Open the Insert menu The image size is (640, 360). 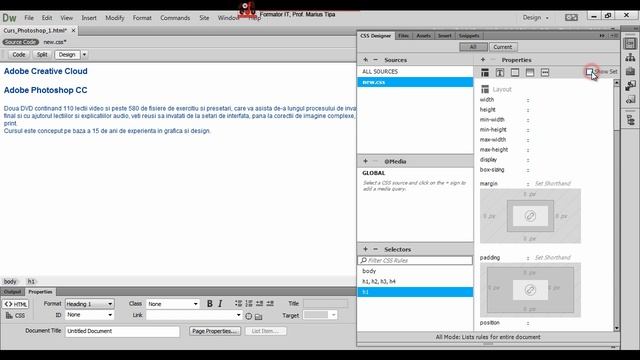click(x=89, y=18)
